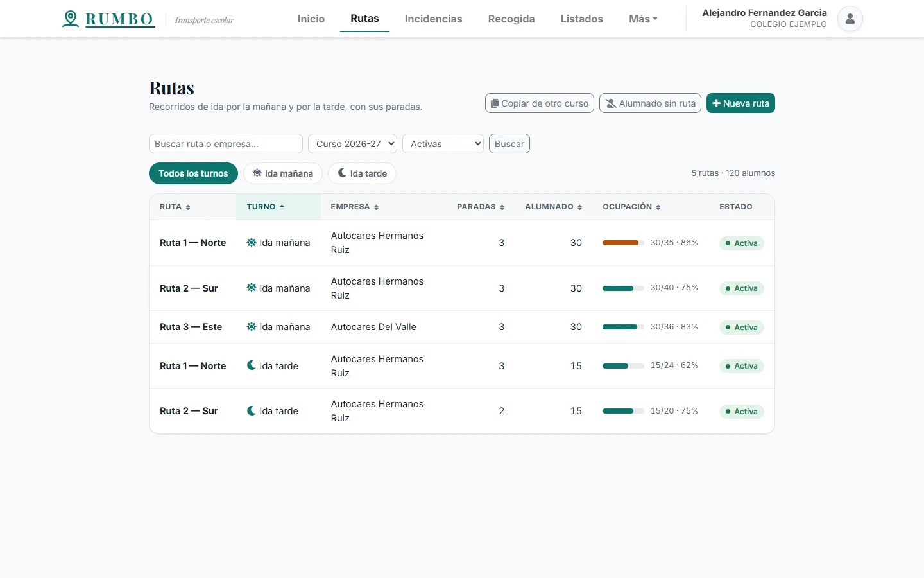Click the sort arrows beside OCUPACIÓN header
This screenshot has height=578, width=924.
tap(658, 207)
